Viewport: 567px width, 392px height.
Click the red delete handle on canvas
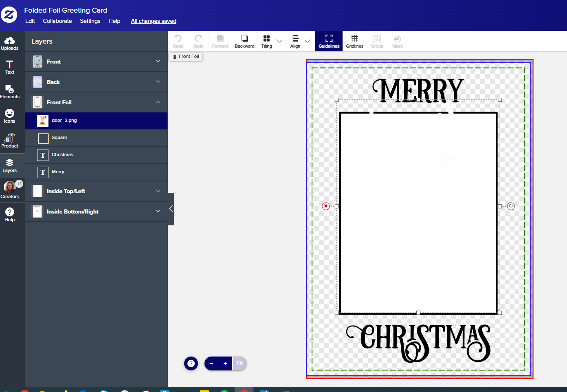point(325,206)
